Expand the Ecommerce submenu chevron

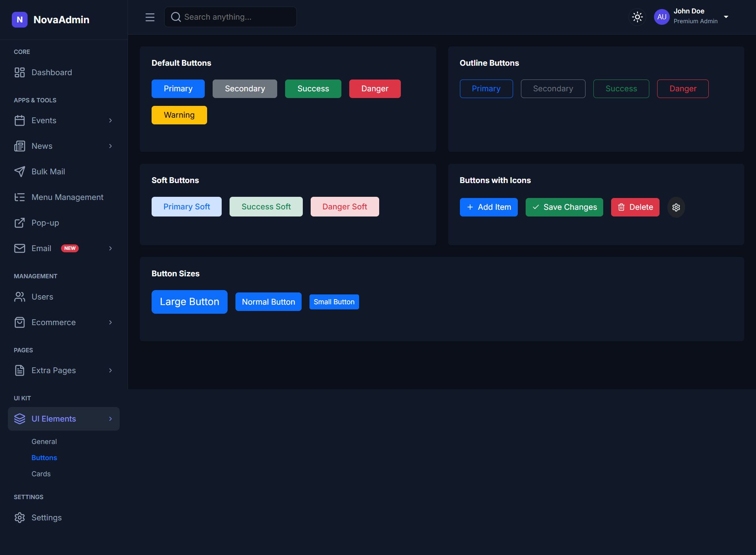(x=110, y=322)
